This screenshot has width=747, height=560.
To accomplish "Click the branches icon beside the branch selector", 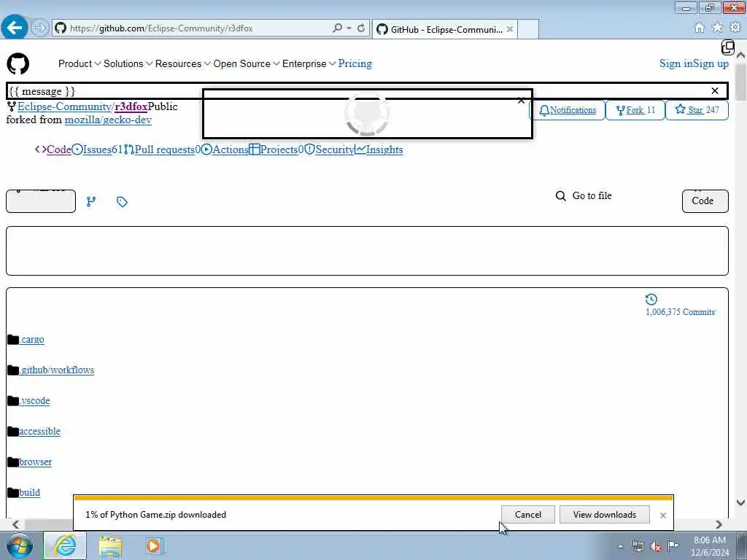I will (91, 202).
